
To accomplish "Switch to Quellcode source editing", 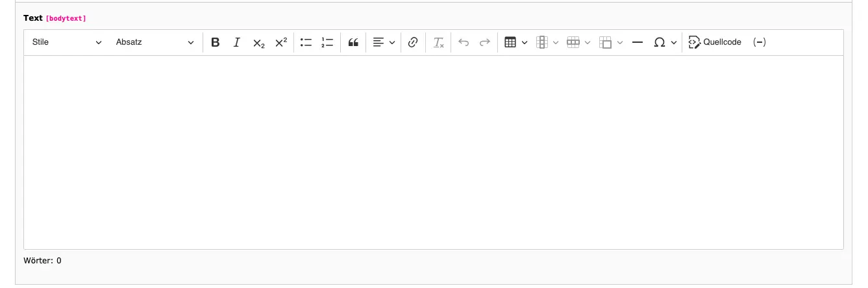I will (x=715, y=43).
